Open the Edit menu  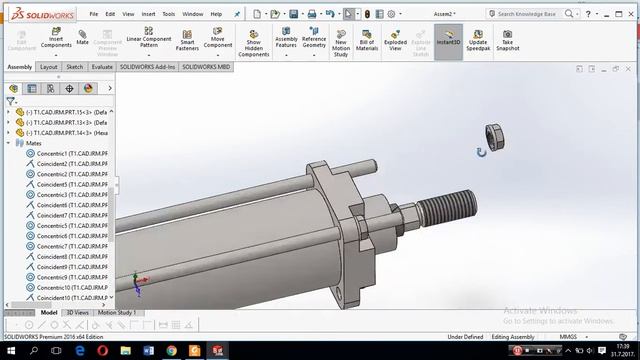tap(110, 14)
